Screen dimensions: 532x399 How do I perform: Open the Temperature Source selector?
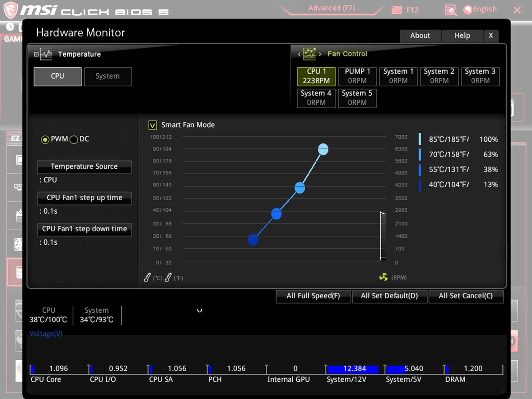pos(84,167)
